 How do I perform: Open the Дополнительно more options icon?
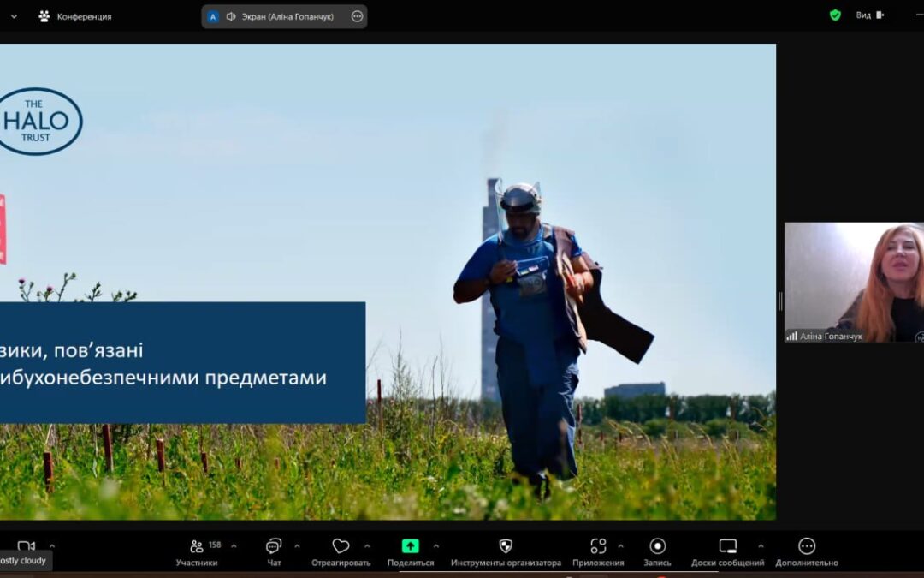pos(807,546)
